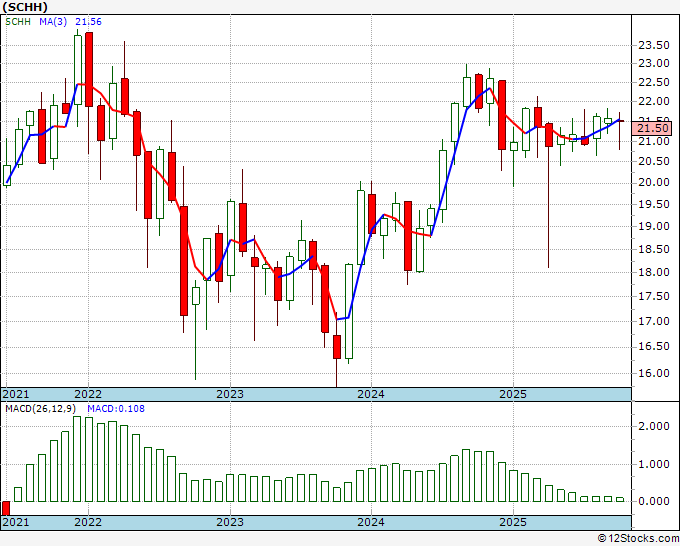The height and width of the screenshot is (546, 680).
Task: Click the 12Stocks.com copyright link
Action: click(638, 539)
